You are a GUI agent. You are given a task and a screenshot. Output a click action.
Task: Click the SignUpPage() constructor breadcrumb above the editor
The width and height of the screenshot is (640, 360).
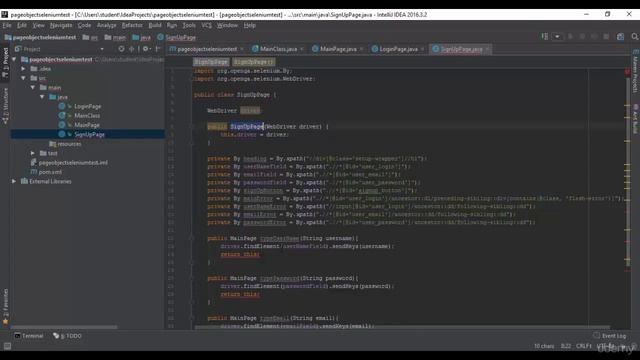pyautogui.click(x=253, y=62)
